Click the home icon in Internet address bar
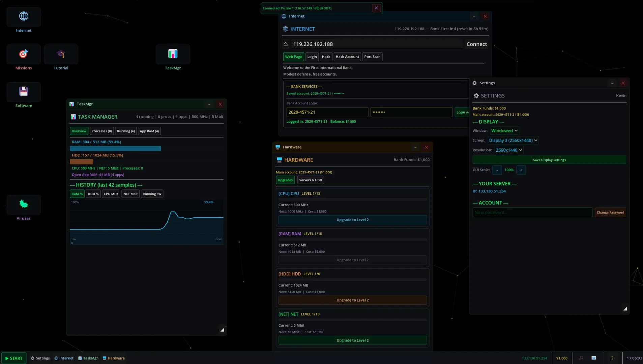 (286, 44)
